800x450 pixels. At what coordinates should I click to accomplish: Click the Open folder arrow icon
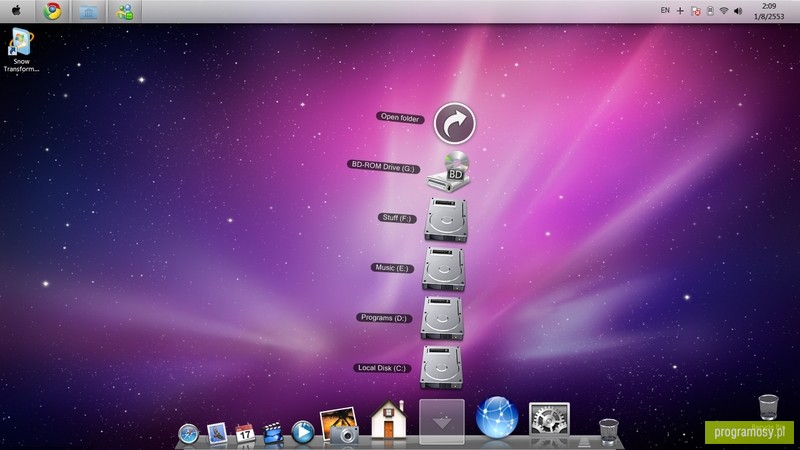(x=455, y=123)
